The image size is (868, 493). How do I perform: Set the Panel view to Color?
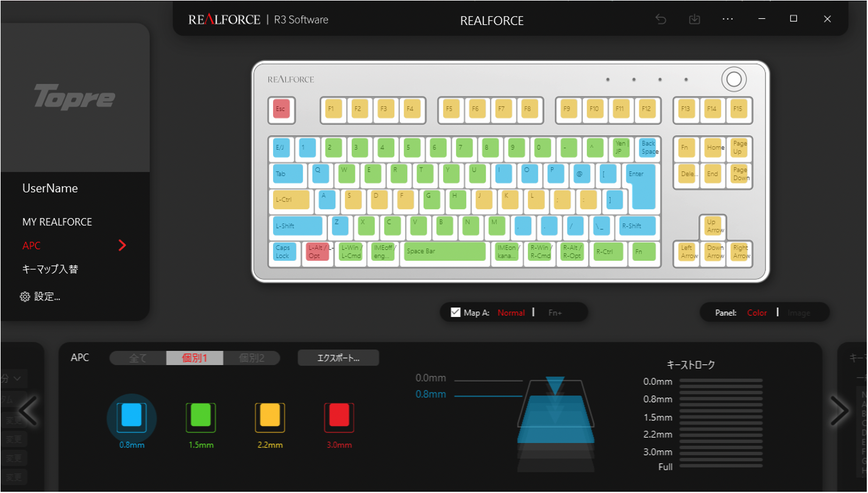(x=757, y=313)
